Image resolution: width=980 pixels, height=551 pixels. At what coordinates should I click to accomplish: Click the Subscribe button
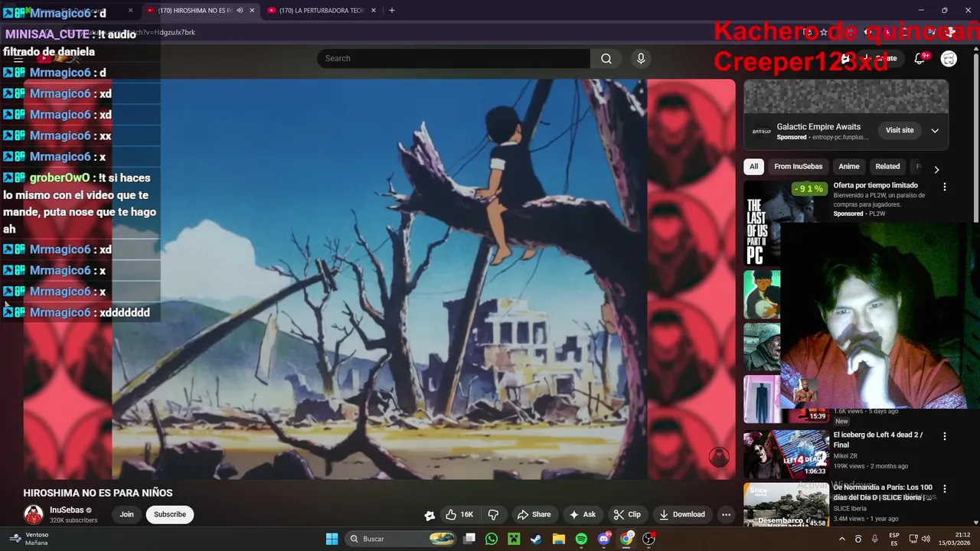pos(170,514)
